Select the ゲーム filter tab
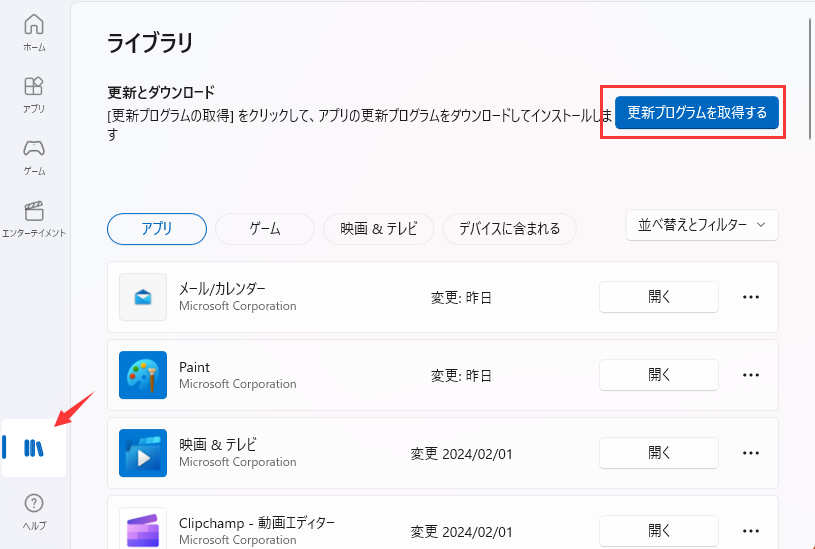Screen dimensions: 815x549 [265, 229]
